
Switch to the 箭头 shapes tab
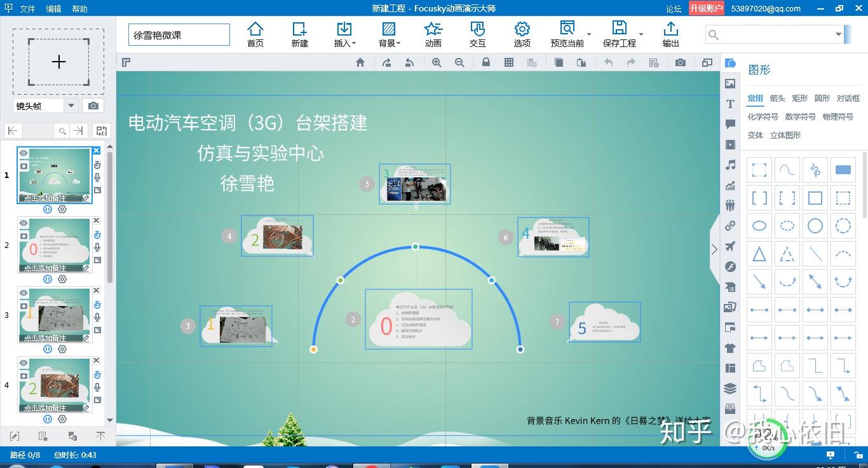pos(777,98)
